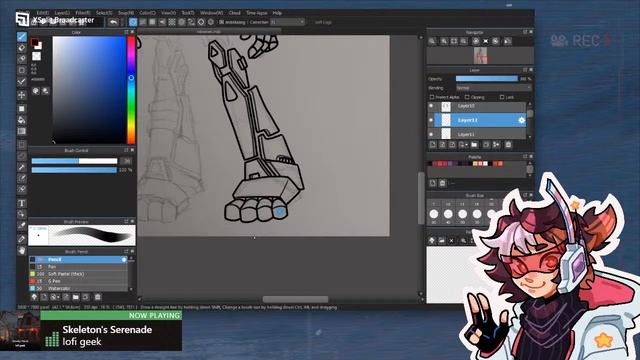Open the Select menu

pyautogui.click(x=104, y=13)
